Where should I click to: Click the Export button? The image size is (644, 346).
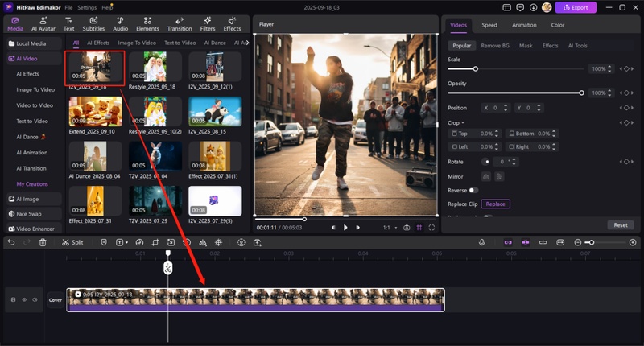[576, 7]
